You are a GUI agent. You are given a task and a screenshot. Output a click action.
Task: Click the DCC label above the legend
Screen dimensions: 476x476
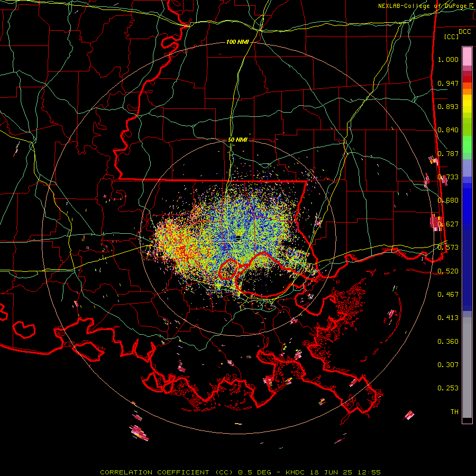point(464,32)
